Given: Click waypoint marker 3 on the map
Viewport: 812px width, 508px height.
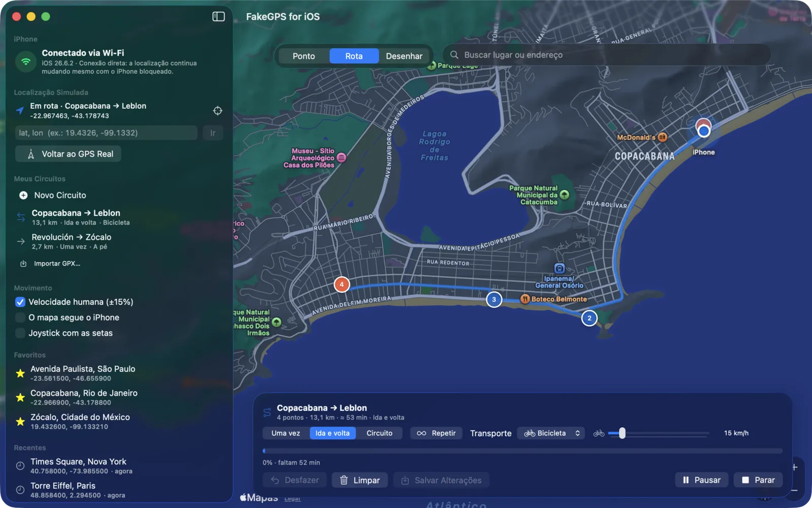Looking at the screenshot, I should pos(494,300).
